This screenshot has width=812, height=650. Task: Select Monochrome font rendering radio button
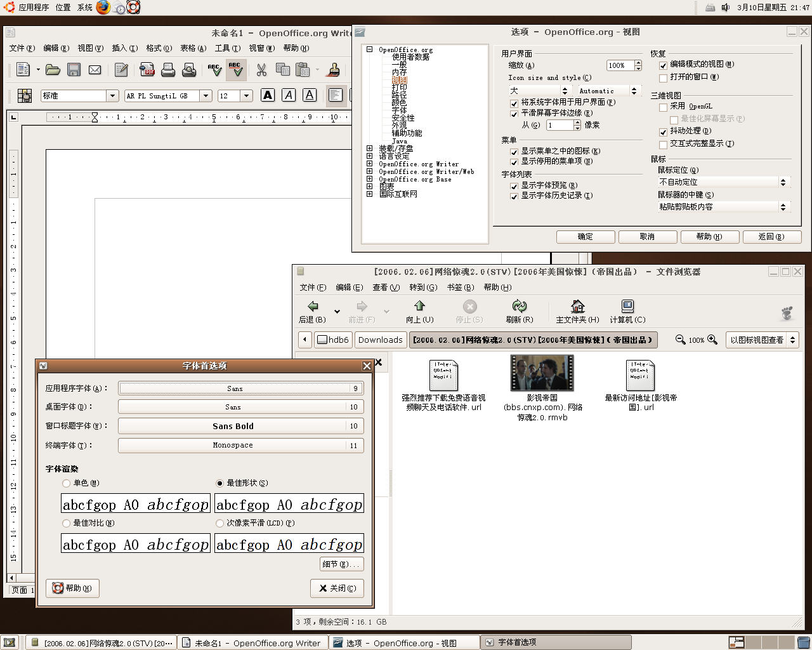tap(66, 483)
